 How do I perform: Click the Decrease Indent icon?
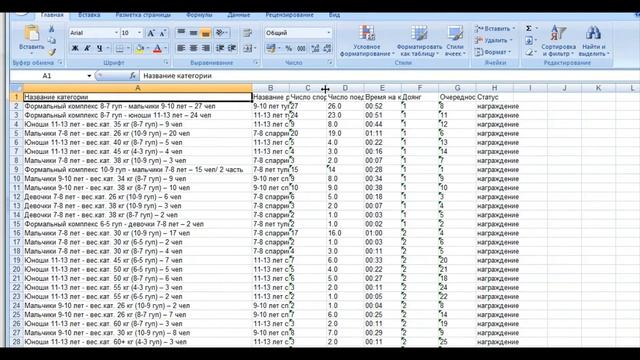pyautogui.click(x=220, y=49)
